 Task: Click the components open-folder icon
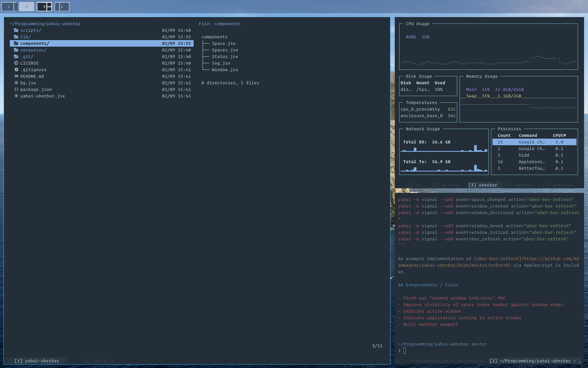pyautogui.click(x=16, y=43)
